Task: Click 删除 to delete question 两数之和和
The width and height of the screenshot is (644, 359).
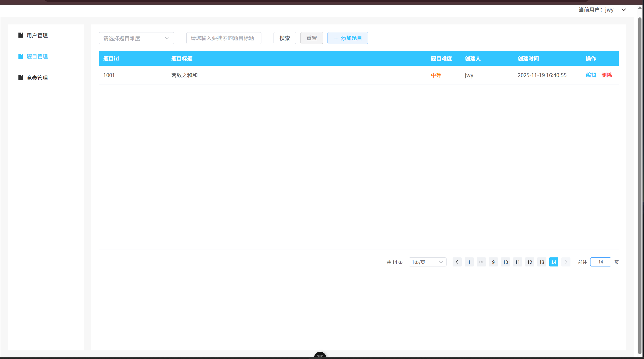Action: pos(606,75)
